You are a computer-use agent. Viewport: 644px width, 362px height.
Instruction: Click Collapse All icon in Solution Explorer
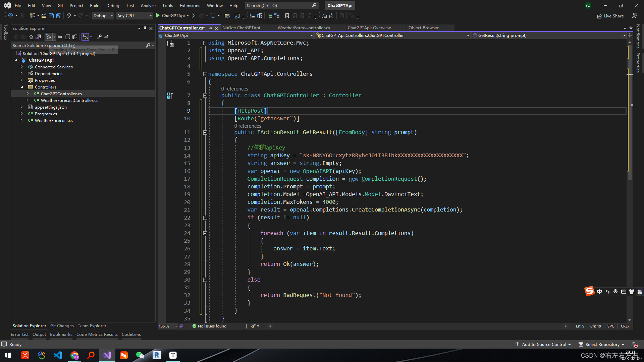click(x=67, y=37)
